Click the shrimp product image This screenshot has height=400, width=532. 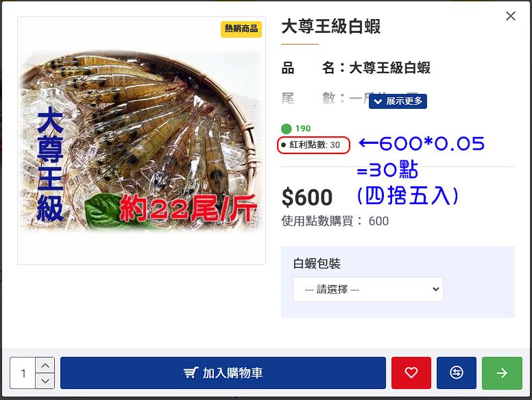pos(141,140)
